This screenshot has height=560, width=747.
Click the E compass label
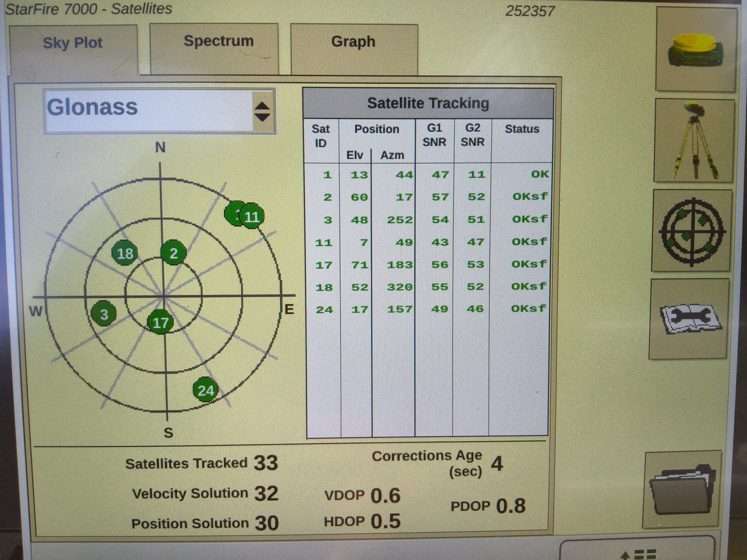pyautogui.click(x=289, y=309)
